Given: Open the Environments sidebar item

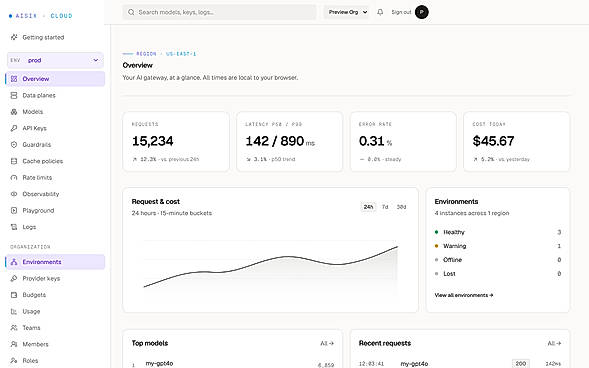Looking at the screenshot, I should [55, 262].
